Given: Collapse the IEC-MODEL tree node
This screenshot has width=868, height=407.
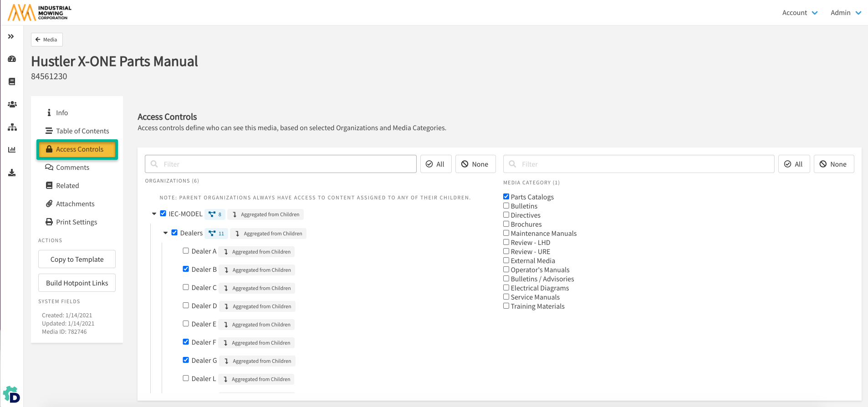Looking at the screenshot, I should pos(154,214).
